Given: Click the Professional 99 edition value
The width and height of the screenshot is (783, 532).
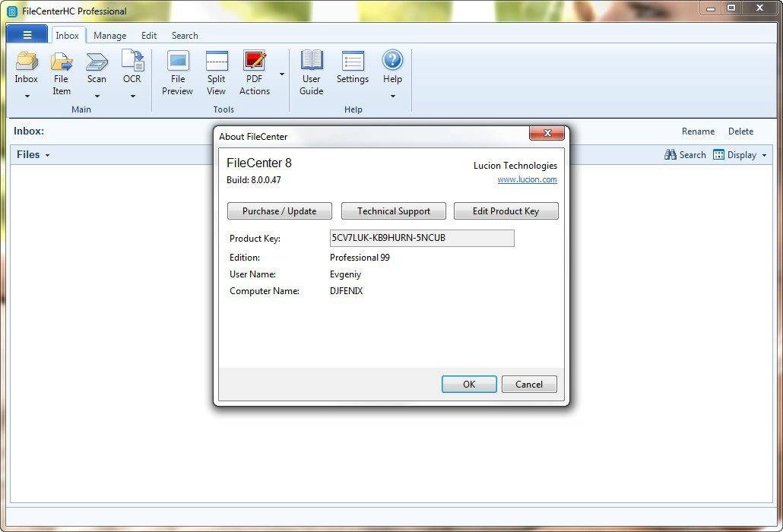Looking at the screenshot, I should [x=360, y=258].
